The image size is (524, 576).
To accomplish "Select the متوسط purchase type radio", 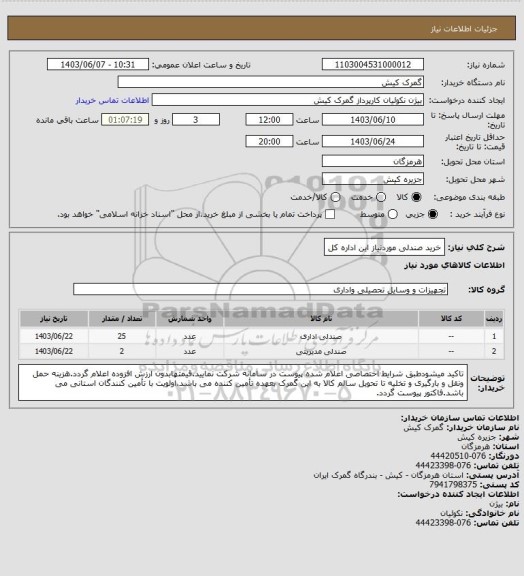I will coord(392,214).
